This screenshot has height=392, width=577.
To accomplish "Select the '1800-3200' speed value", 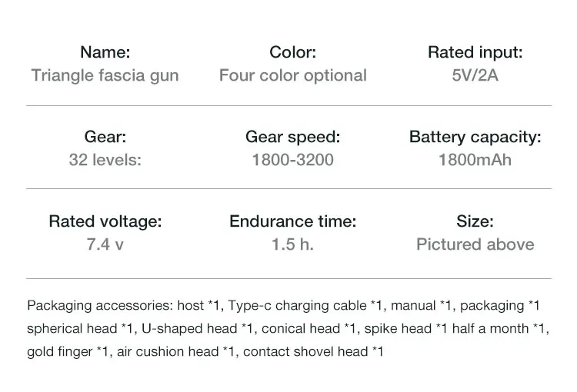I will click(292, 160).
